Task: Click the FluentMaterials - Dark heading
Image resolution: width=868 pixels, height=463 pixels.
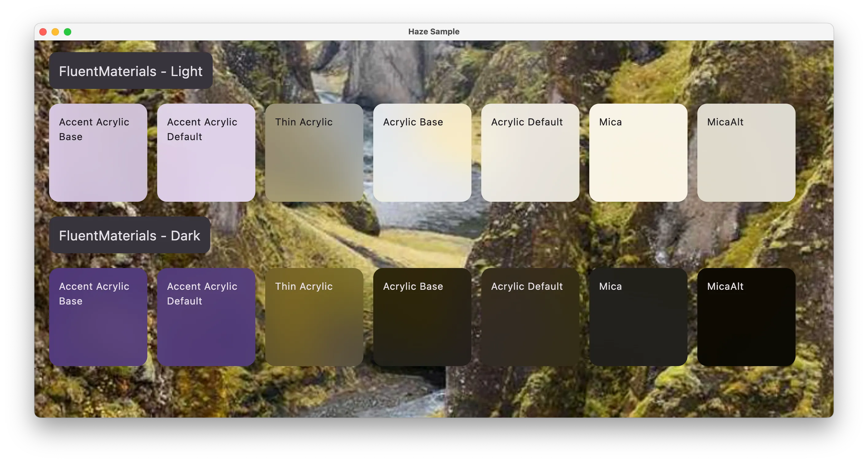Action: pos(130,235)
